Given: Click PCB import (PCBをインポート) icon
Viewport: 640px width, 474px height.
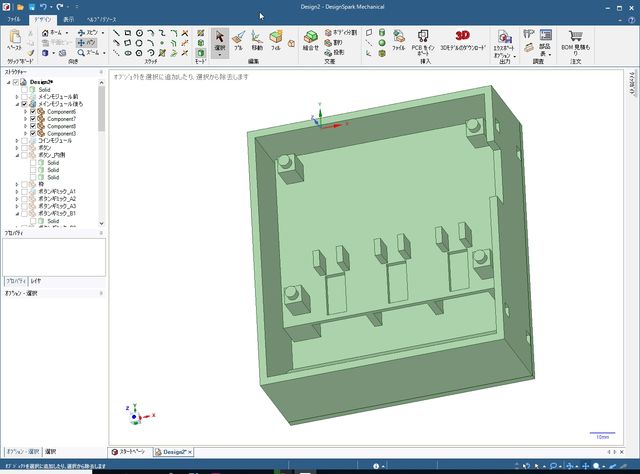Looking at the screenshot, I should [x=423, y=36].
